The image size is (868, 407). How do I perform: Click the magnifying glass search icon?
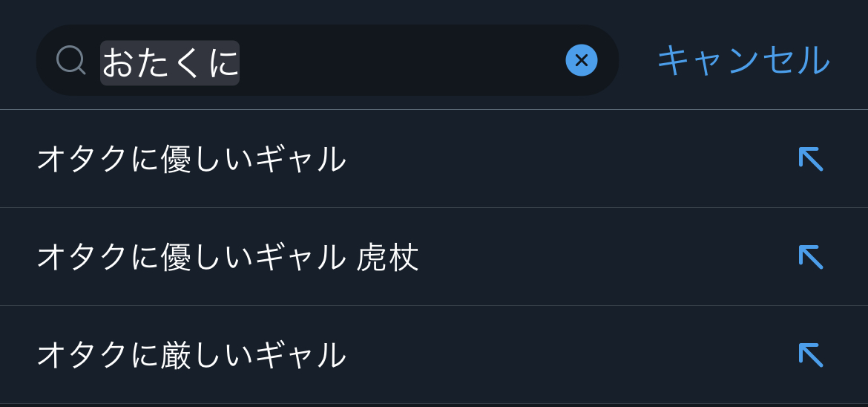tap(71, 60)
